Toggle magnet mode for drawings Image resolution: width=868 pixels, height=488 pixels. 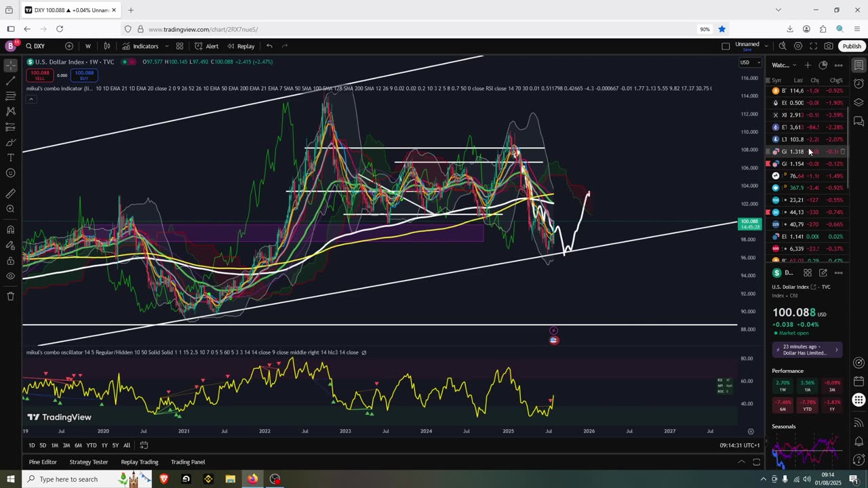pyautogui.click(x=10, y=230)
